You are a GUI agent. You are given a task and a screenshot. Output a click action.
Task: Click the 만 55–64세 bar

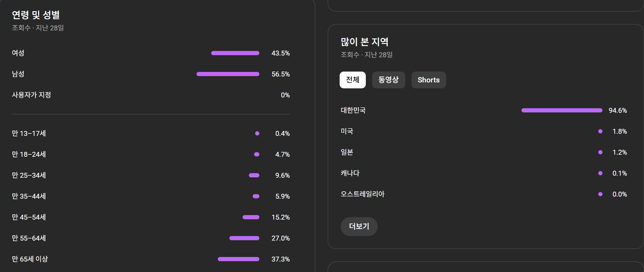click(x=244, y=238)
